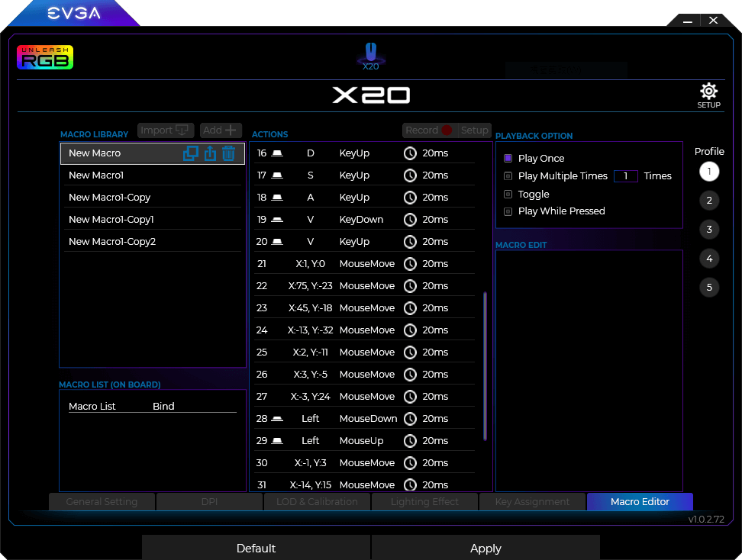The width and height of the screenshot is (742, 560).
Task: Click keyboard key icon on row 17
Action: point(277,175)
